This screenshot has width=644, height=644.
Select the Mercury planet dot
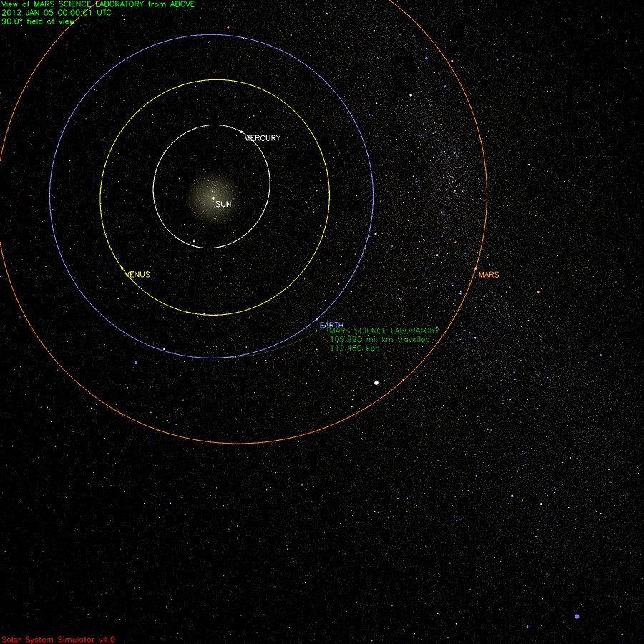pyautogui.click(x=242, y=132)
